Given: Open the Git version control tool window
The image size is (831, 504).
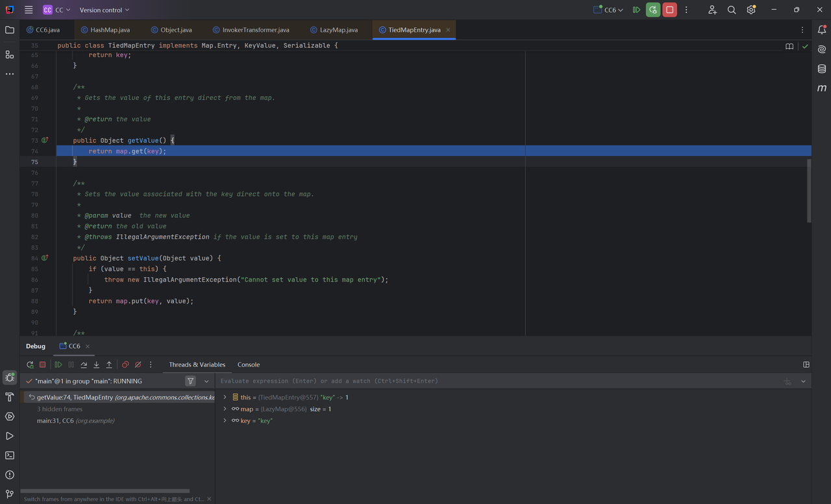Looking at the screenshot, I should coord(10,494).
